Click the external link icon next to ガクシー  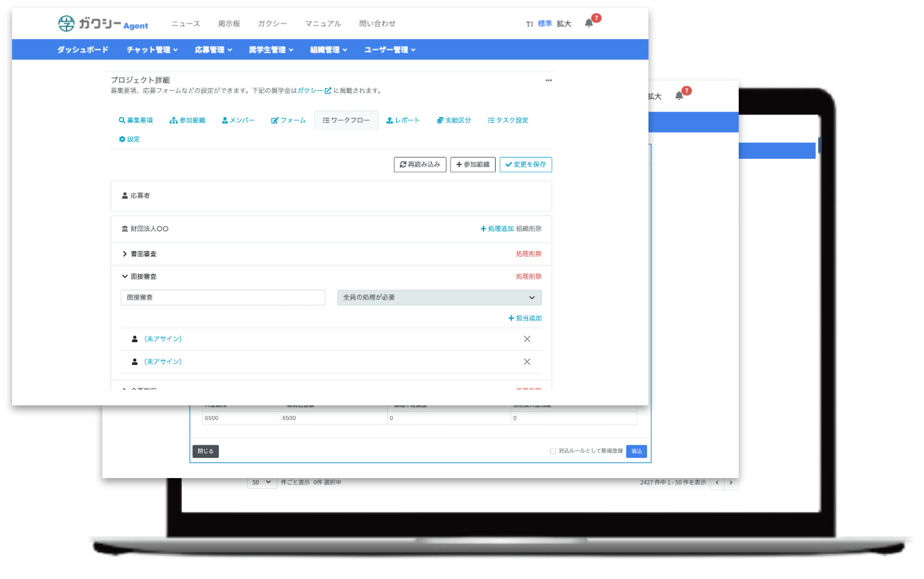tap(328, 90)
